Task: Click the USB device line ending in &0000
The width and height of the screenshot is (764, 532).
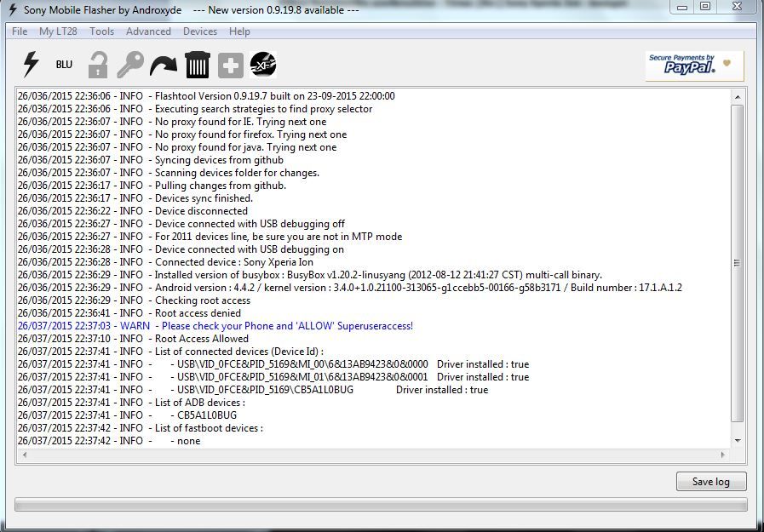Action: pyautogui.click(x=273, y=364)
